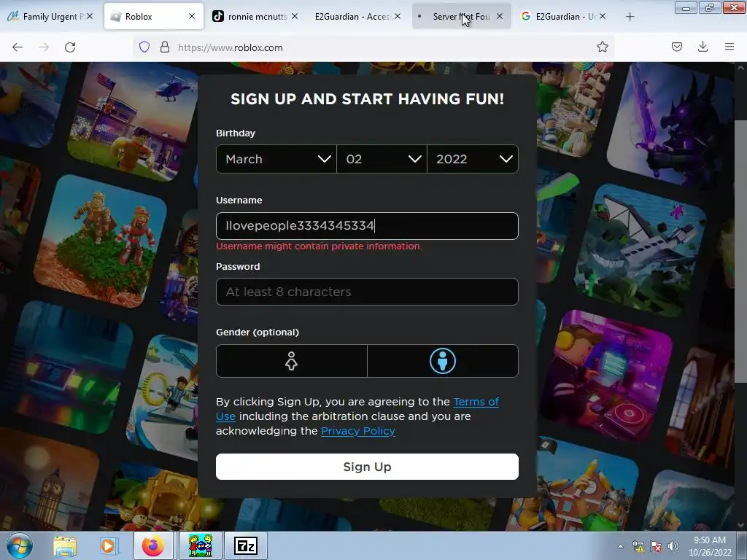Viewport: 747px width, 560px height.
Task: Open the Firefox downloads panel
Action: pyautogui.click(x=703, y=47)
